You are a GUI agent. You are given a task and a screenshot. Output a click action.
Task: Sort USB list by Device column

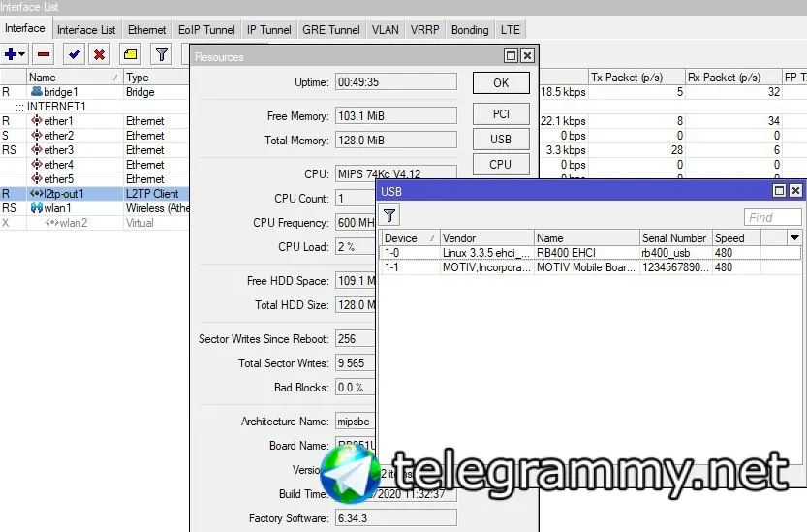tap(410, 238)
